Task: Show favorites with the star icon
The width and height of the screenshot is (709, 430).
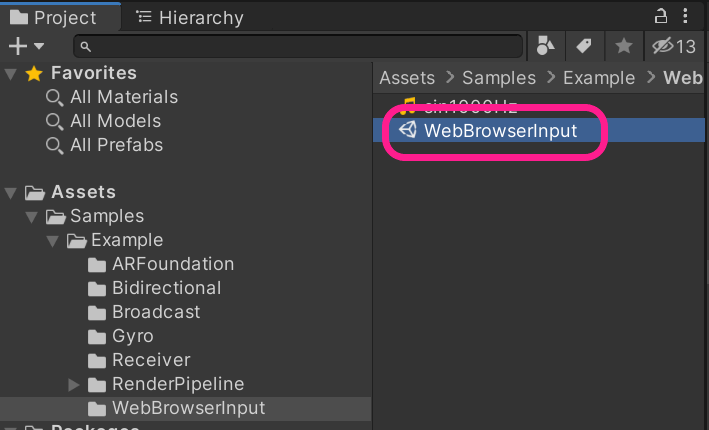Action: point(623,46)
